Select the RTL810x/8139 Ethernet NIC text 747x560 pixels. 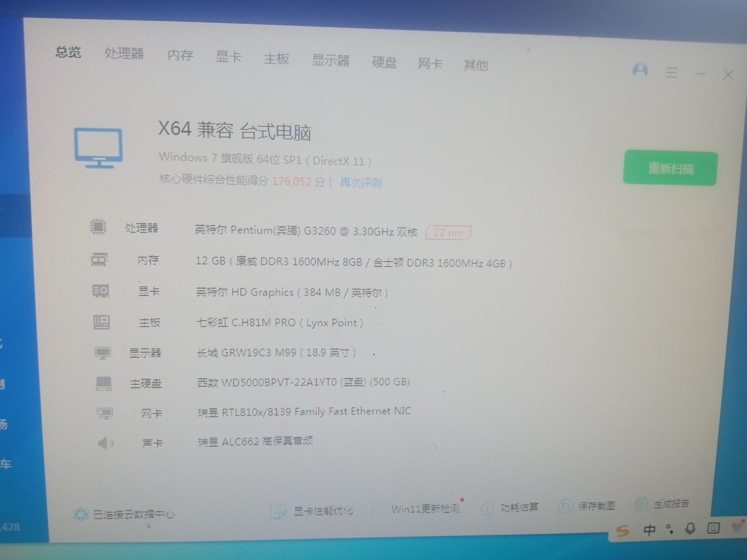[304, 411]
